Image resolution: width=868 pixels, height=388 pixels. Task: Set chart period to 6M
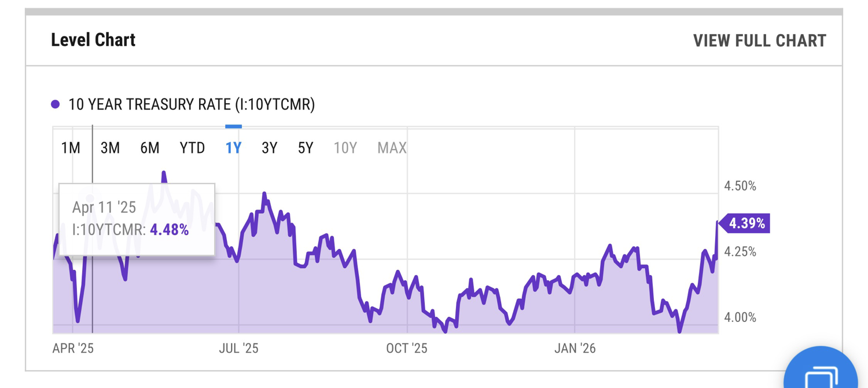tap(149, 148)
